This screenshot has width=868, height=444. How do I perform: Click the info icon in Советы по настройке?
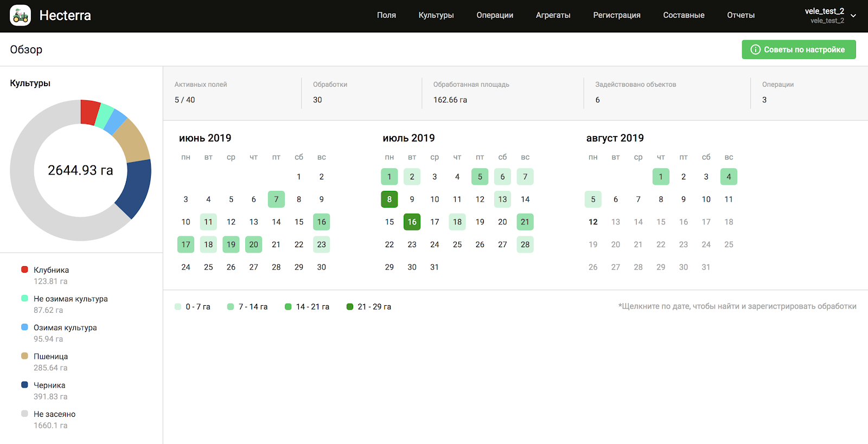tap(755, 49)
